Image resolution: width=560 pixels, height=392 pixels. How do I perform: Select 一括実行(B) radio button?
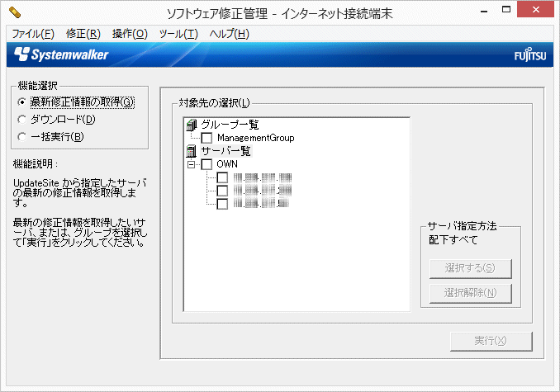[x=22, y=137]
